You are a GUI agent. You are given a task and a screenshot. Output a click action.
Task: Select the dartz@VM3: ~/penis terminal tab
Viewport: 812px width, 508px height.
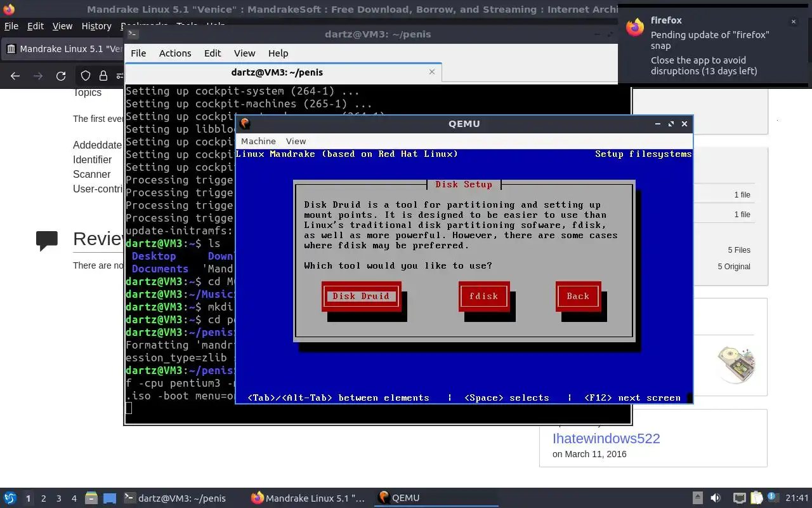coord(284,72)
